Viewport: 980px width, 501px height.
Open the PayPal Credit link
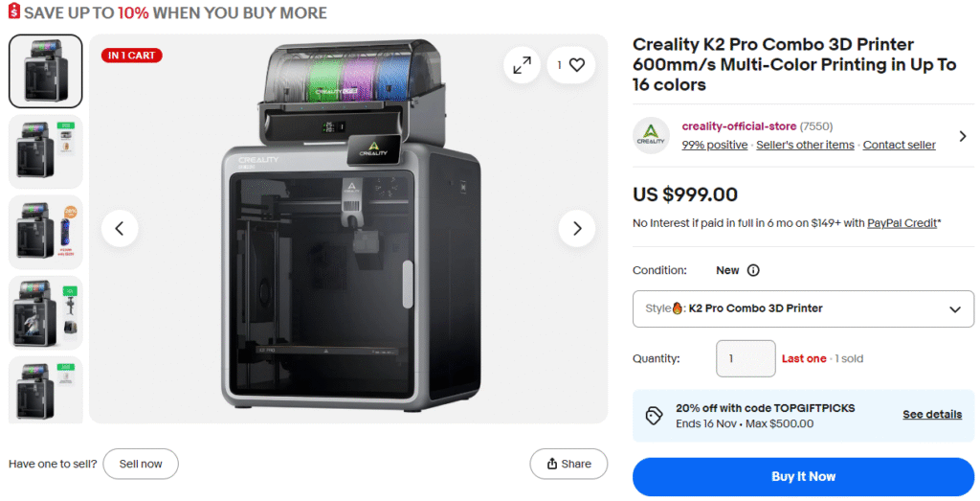(902, 223)
